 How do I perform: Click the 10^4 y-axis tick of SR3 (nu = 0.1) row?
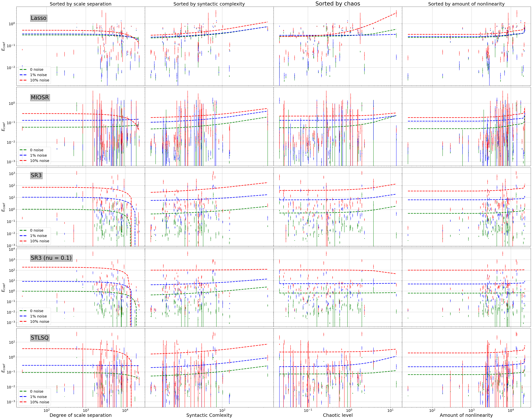[12, 249]
